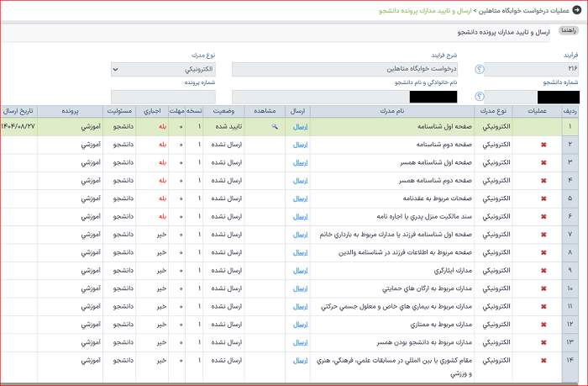Click the اجباري column header
The image size is (588, 386).
coord(152,111)
